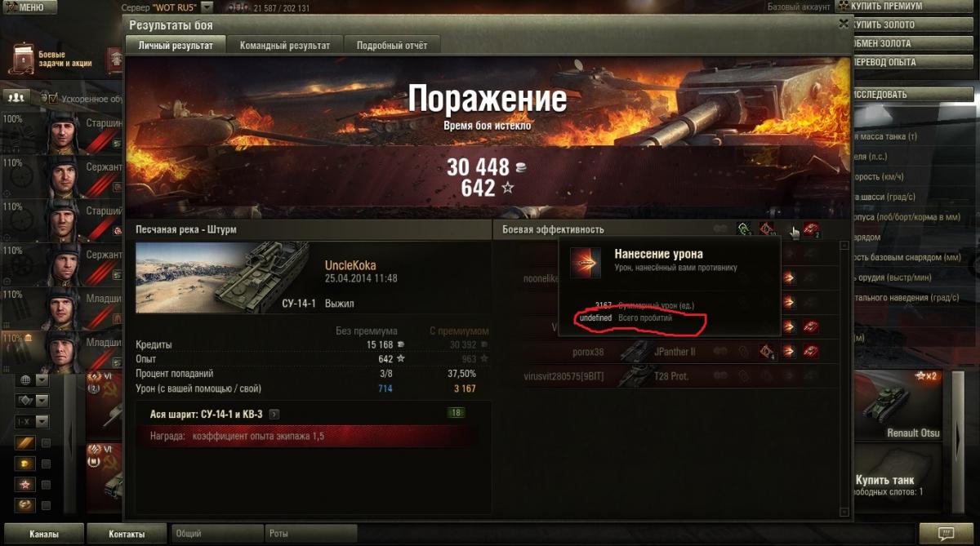
Task: Click the Каналы button
Action: 42,535
